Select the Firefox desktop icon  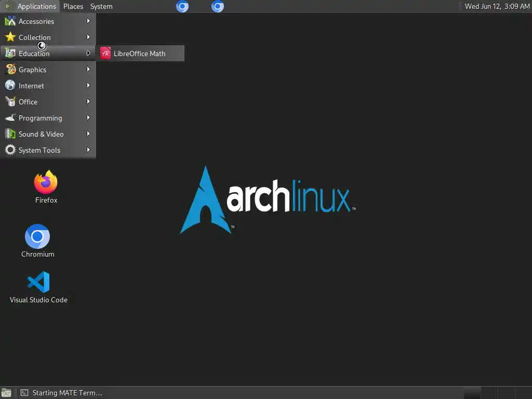46,182
